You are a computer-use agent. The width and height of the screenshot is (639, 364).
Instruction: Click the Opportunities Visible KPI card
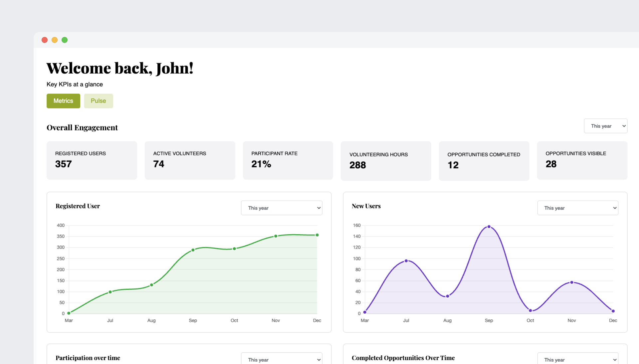582,160
